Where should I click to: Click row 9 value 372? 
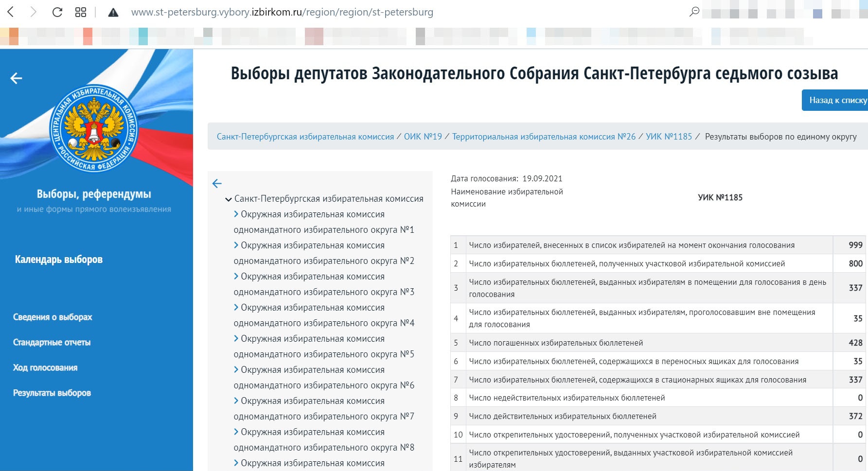click(x=855, y=416)
